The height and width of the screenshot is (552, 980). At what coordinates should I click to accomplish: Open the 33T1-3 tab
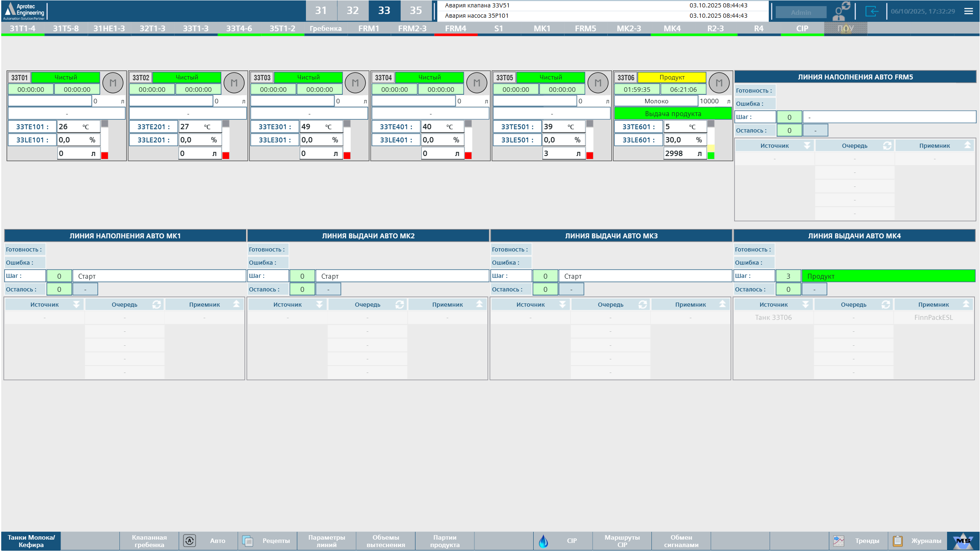pos(196,29)
